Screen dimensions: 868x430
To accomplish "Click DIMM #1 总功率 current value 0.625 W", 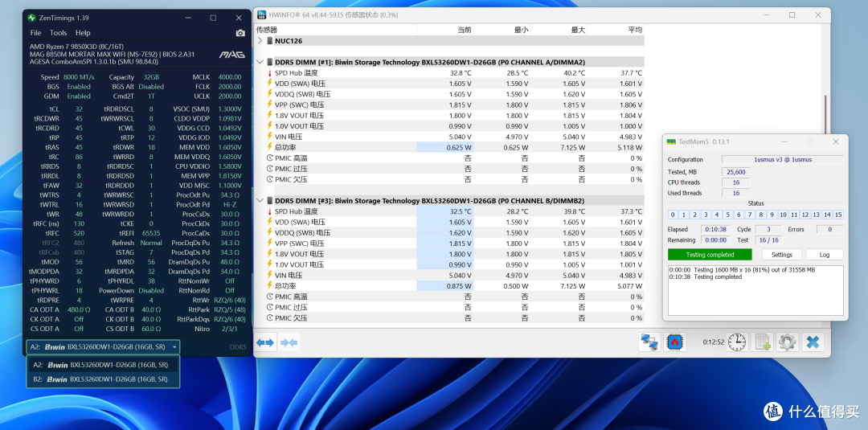I will (460, 148).
